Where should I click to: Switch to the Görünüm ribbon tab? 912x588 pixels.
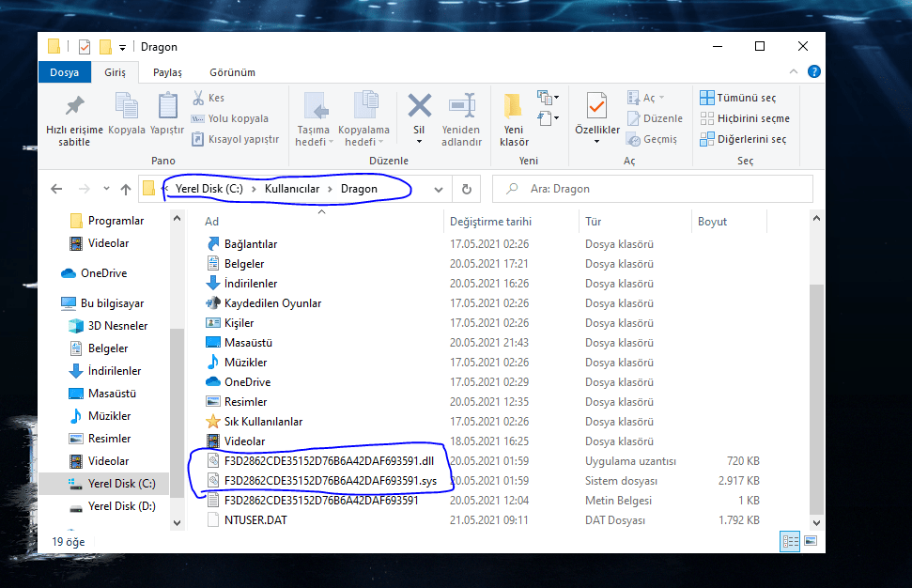(x=232, y=72)
